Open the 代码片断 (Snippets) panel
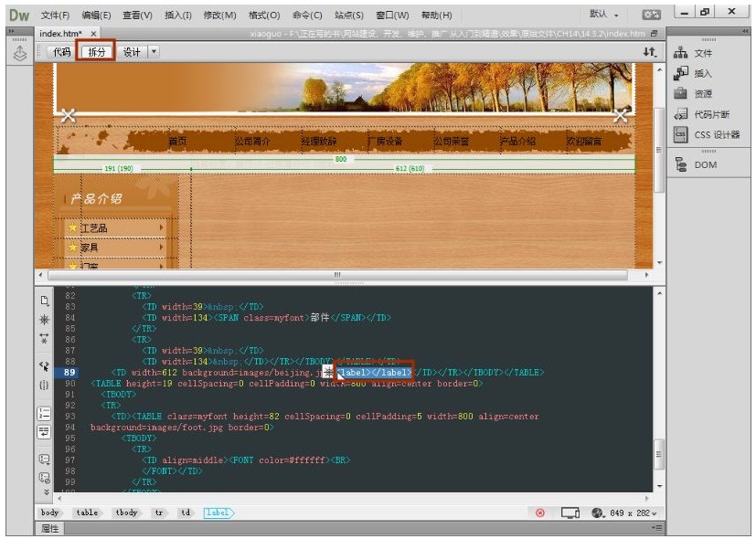Image resolution: width=756 pixels, height=539 pixels. tap(710, 114)
